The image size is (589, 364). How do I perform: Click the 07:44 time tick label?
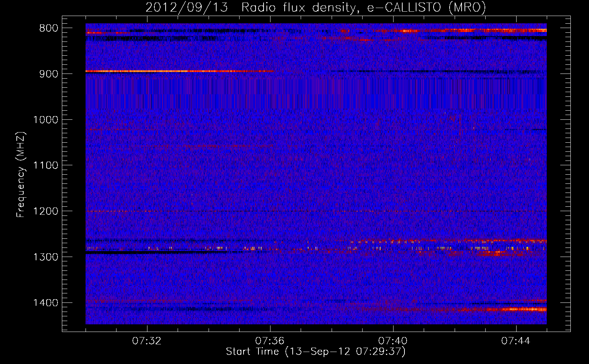(x=516, y=341)
